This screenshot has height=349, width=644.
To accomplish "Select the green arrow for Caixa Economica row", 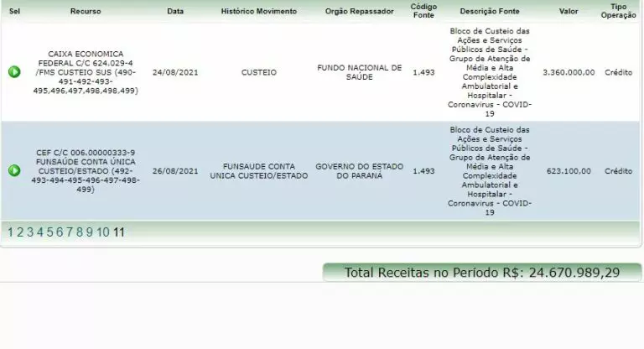I will coord(14,72).
